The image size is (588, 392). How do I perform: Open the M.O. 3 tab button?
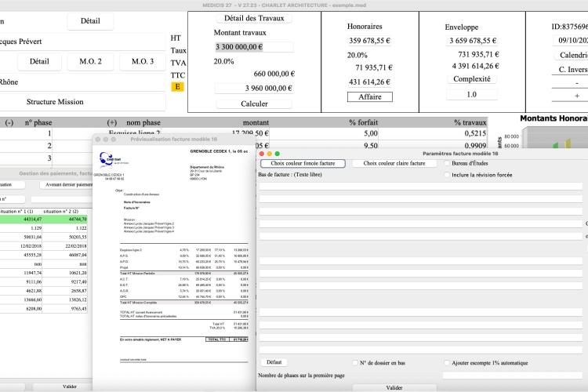(143, 61)
